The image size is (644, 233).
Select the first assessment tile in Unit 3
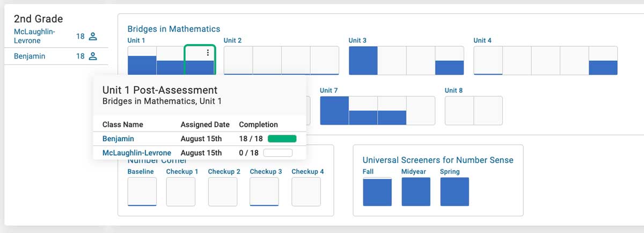click(x=363, y=60)
